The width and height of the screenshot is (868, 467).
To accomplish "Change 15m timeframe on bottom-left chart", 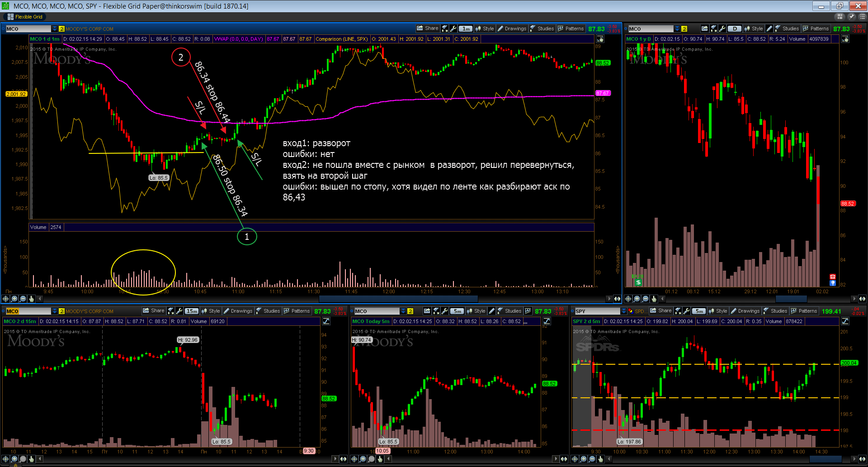I will (192, 311).
